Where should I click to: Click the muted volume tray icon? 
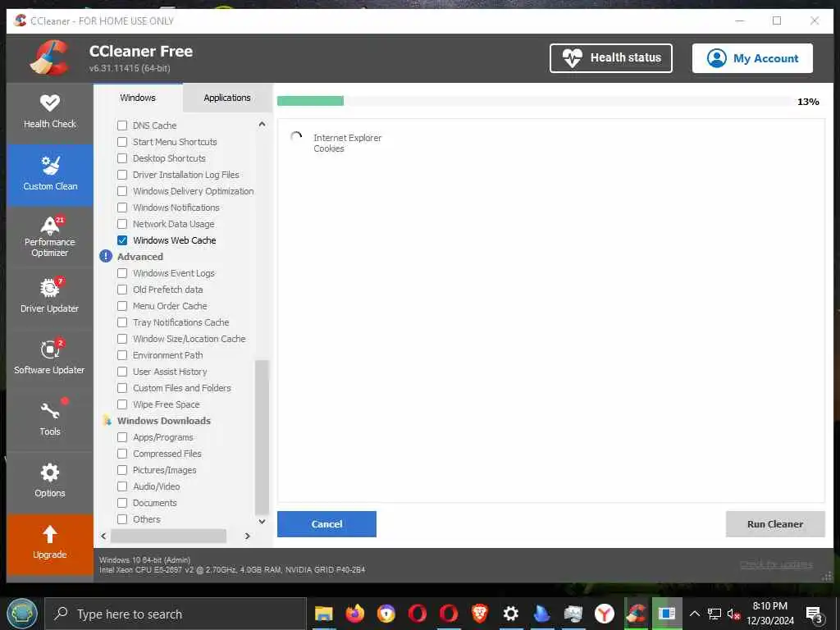click(x=733, y=614)
